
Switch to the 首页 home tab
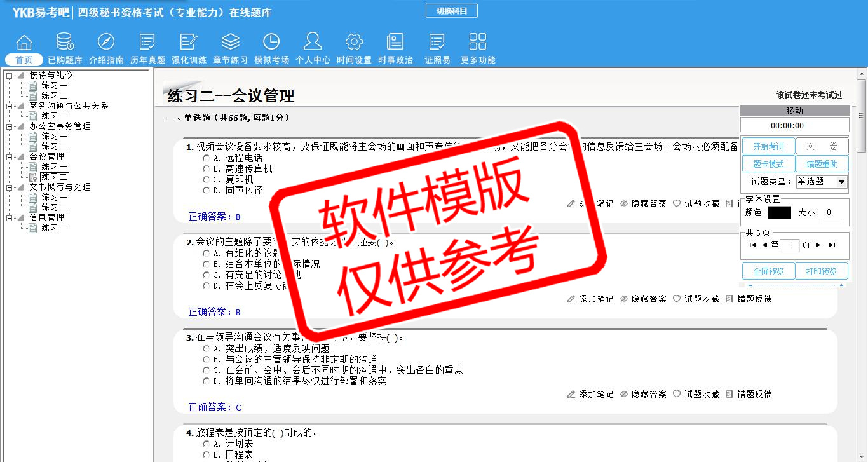tap(24, 60)
